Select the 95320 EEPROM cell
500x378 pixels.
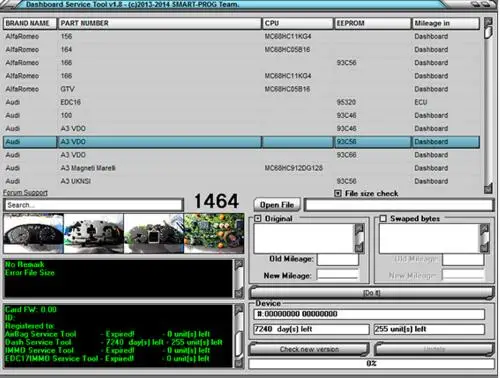(x=346, y=102)
